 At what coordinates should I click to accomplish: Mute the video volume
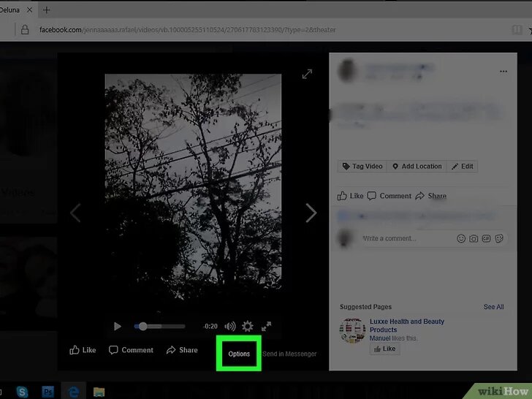(x=230, y=327)
